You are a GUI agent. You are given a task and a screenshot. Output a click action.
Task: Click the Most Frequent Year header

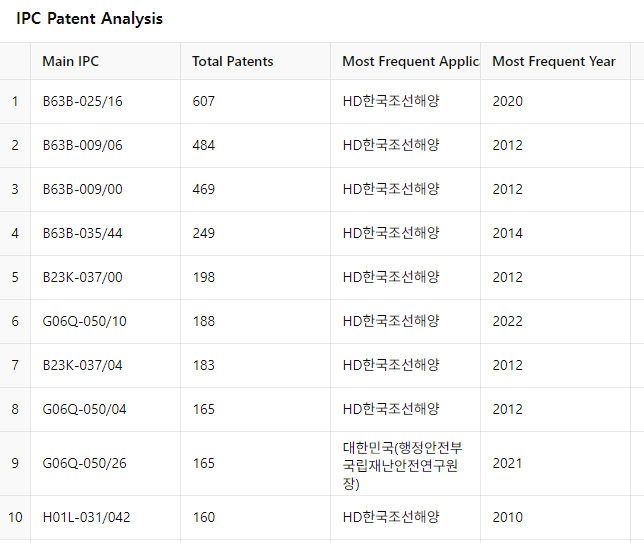pos(555,61)
